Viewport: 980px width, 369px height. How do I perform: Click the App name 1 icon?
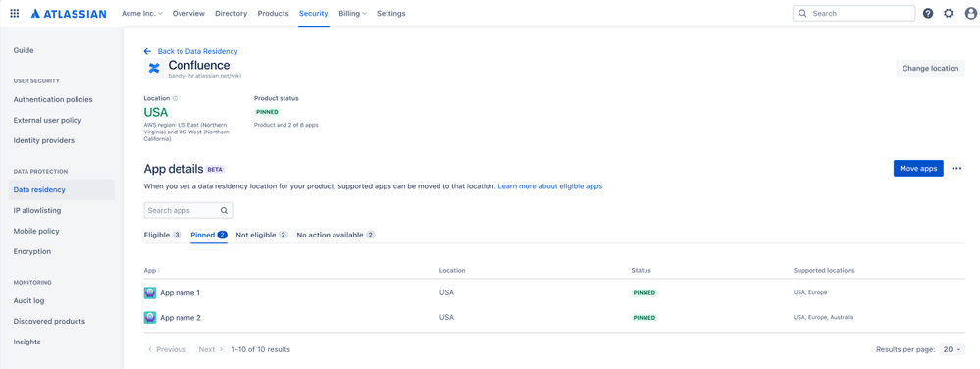[149, 292]
